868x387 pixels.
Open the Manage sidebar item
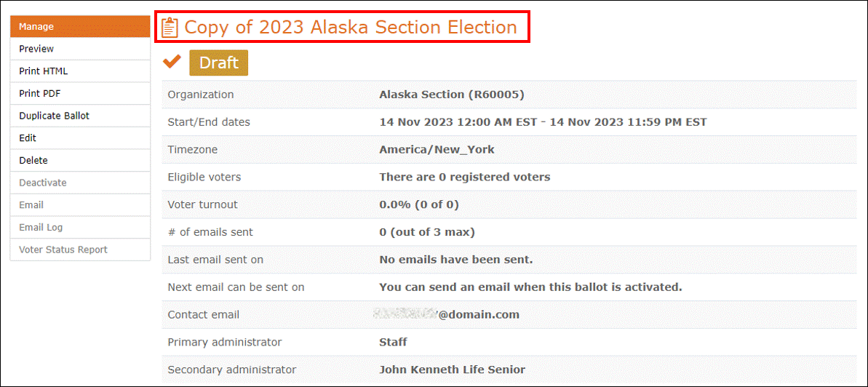click(80, 27)
